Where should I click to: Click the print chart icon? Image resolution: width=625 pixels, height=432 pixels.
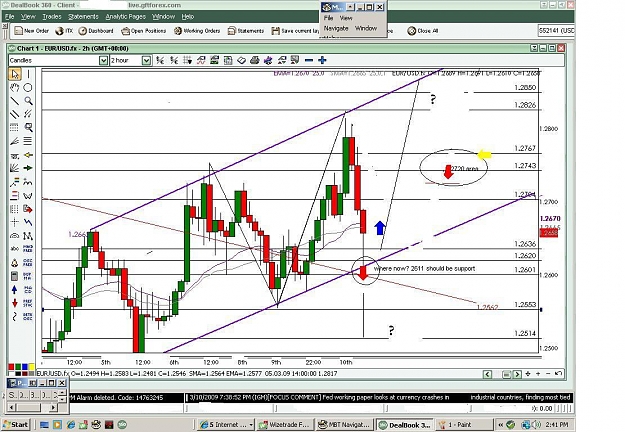coord(254,60)
